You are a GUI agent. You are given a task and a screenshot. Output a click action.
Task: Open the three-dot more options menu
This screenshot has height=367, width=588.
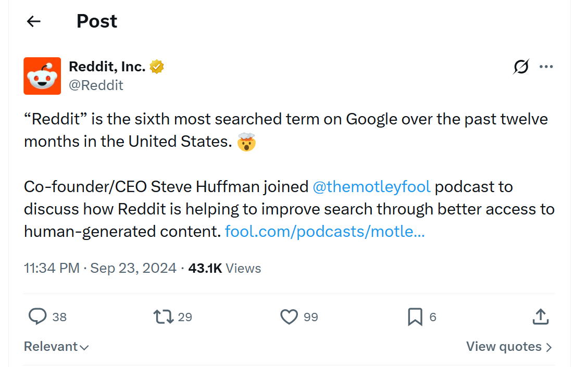coord(546,67)
